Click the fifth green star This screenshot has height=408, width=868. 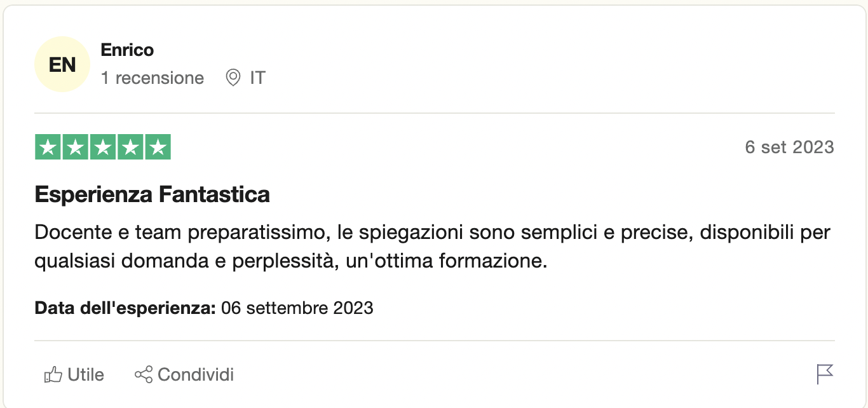tap(159, 147)
